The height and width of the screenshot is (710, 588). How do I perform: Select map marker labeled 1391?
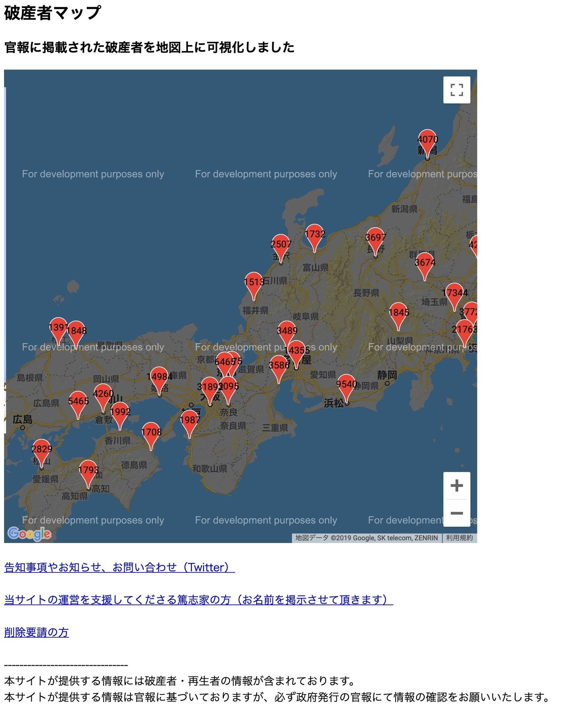[58, 331]
